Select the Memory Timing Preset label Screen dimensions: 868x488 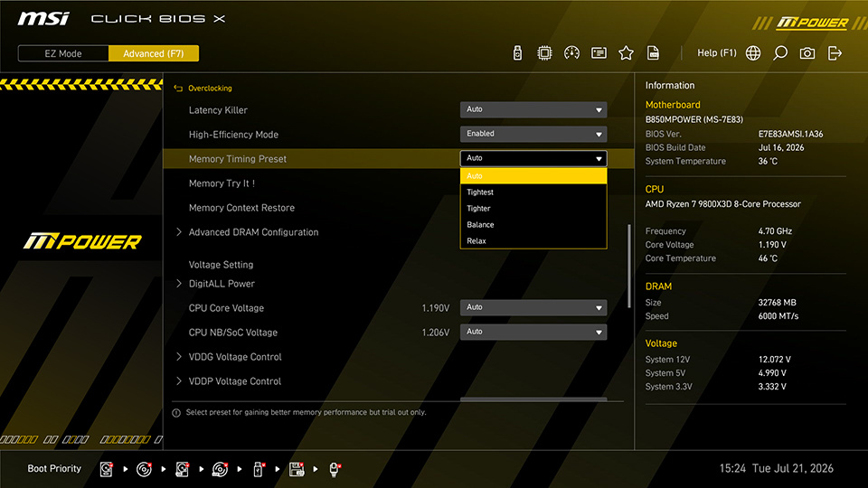(x=238, y=159)
